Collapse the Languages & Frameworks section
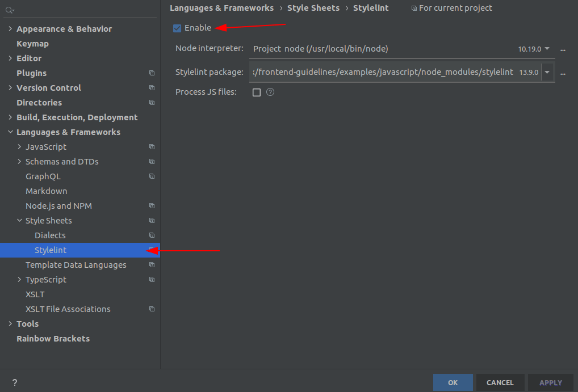This screenshot has width=578, height=392. (x=10, y=132)
